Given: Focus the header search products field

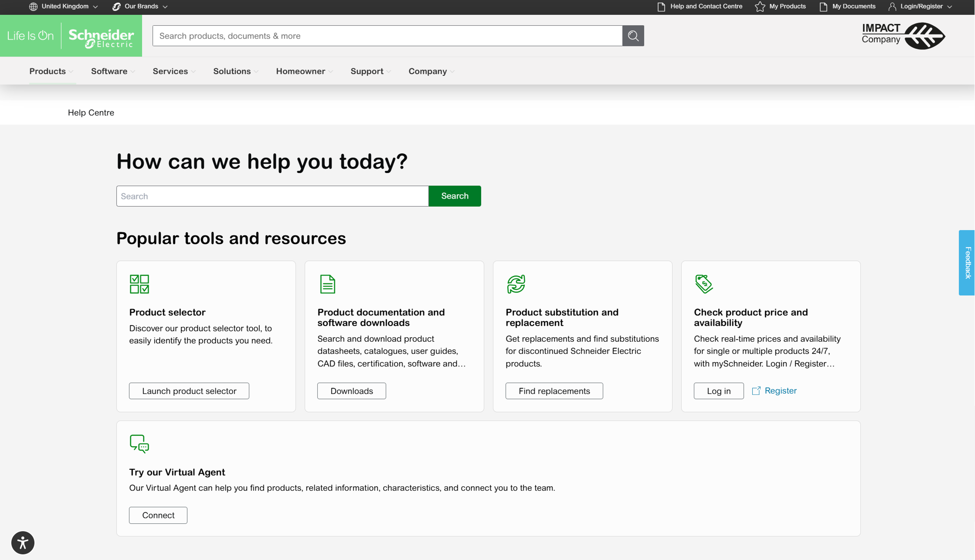Looking at the screenshot, I should [387, 36].
